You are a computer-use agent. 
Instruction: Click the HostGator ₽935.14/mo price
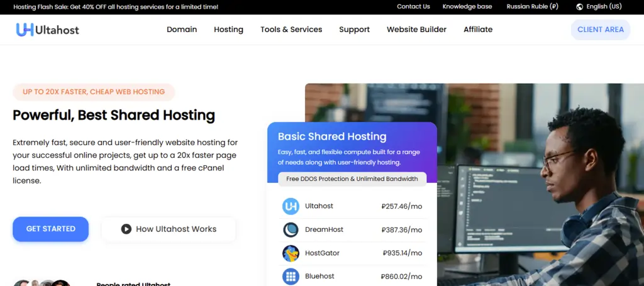(x=402, y=253)
